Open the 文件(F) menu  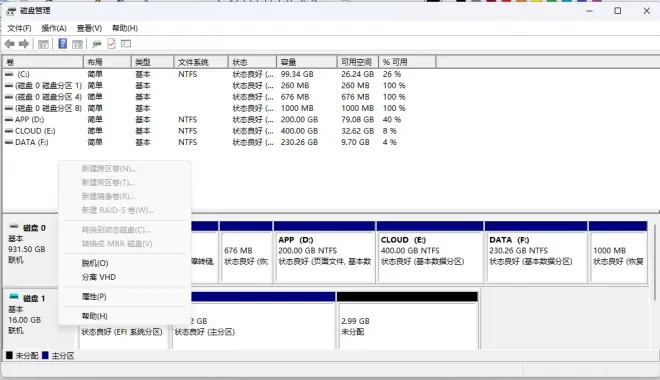(19, 28)
